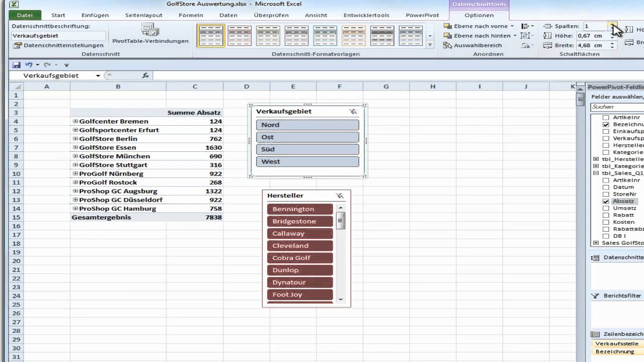Expand the GolfStore Essen pivot row
This screenshot has height=362, width=644.
[x=75, y=147]
